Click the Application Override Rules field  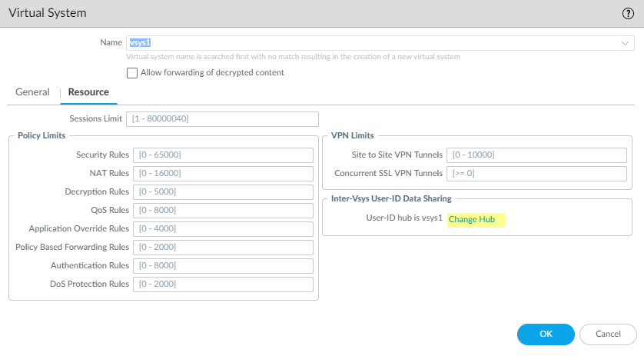click(x=223, y=229)
